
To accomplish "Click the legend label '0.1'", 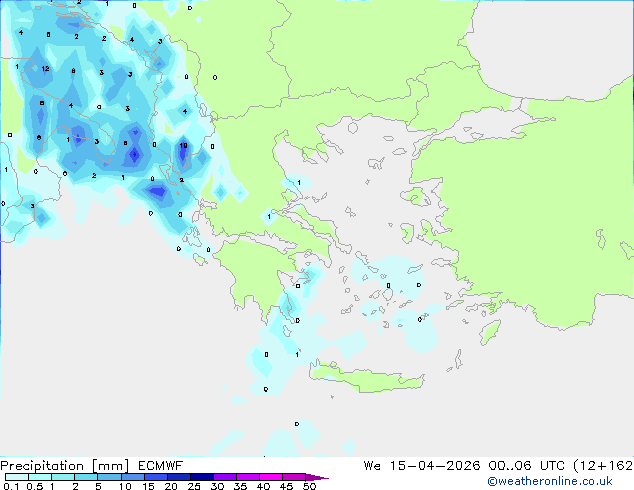I will tap(11, 486).
